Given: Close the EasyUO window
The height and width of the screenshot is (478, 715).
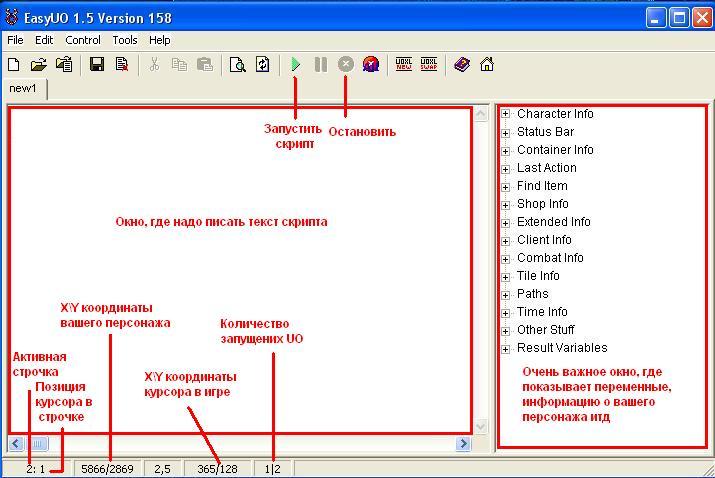Looking at the screenshot, I should pos(702,18).
